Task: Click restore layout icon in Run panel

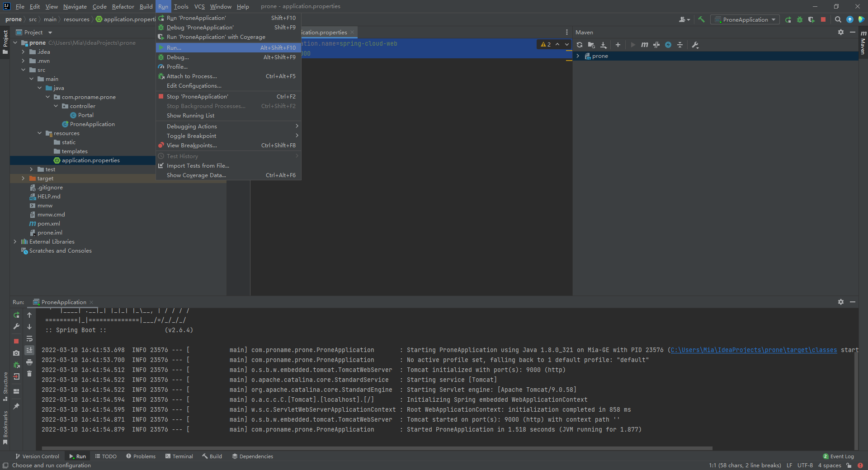Action: click(16, 391)
